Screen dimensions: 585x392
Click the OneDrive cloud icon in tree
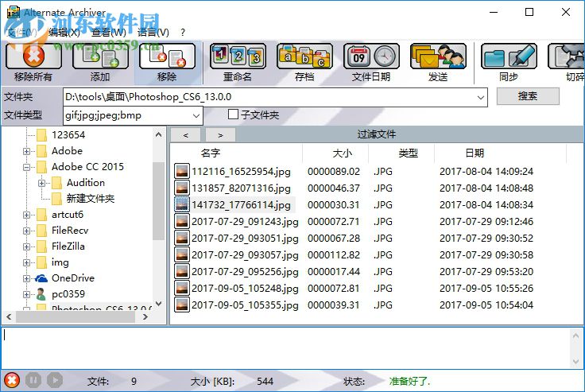(x=41, y=278)
